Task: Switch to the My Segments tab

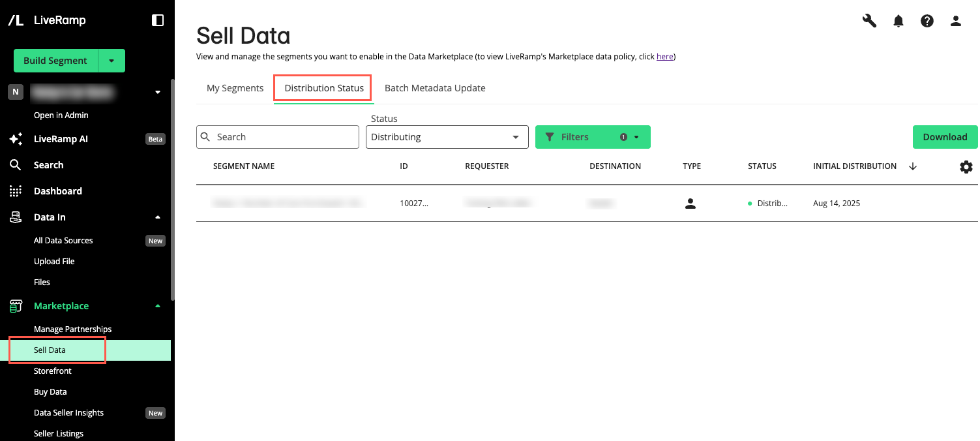Action: [x=235, y=88]
